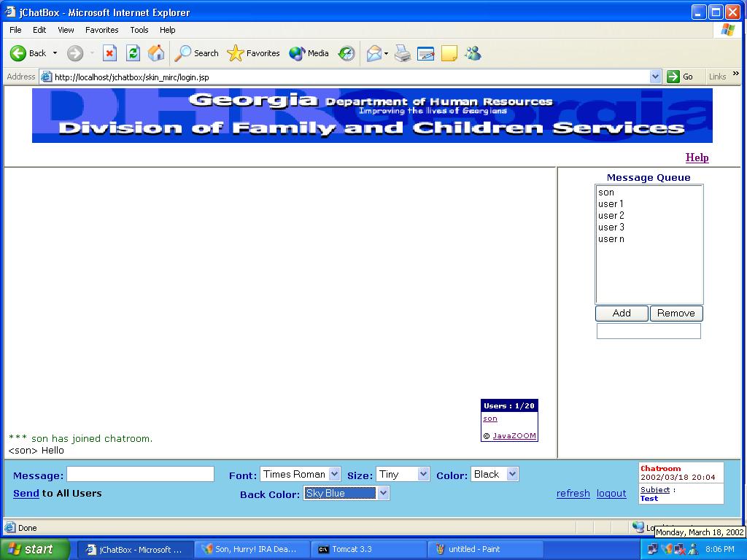Switch to Tomcat 3.3 taskbar window
747x560 pixels.
coord(368,550)
